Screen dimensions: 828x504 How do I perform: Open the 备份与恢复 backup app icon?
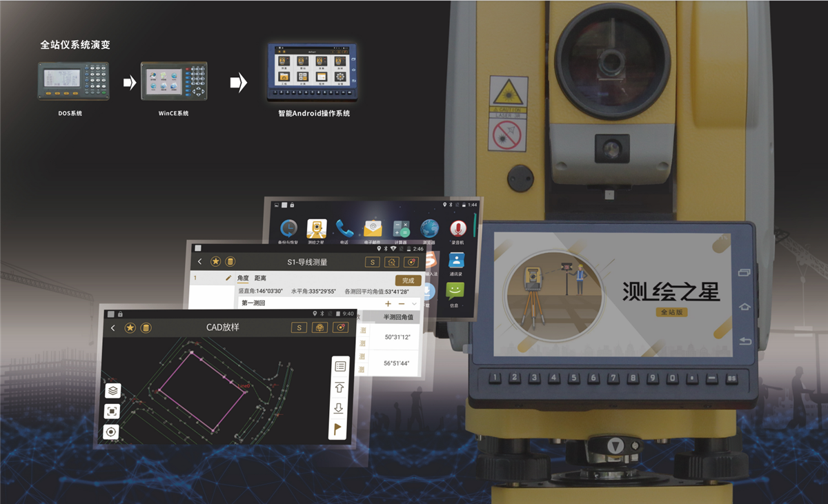[288, 228]
